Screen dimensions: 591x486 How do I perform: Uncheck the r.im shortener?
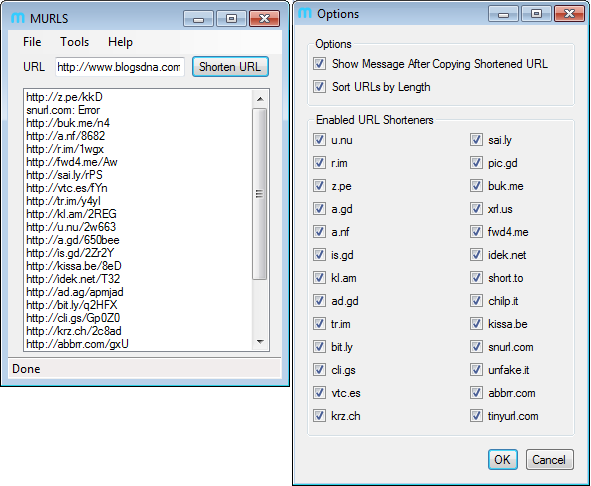(x=319, y=163)
